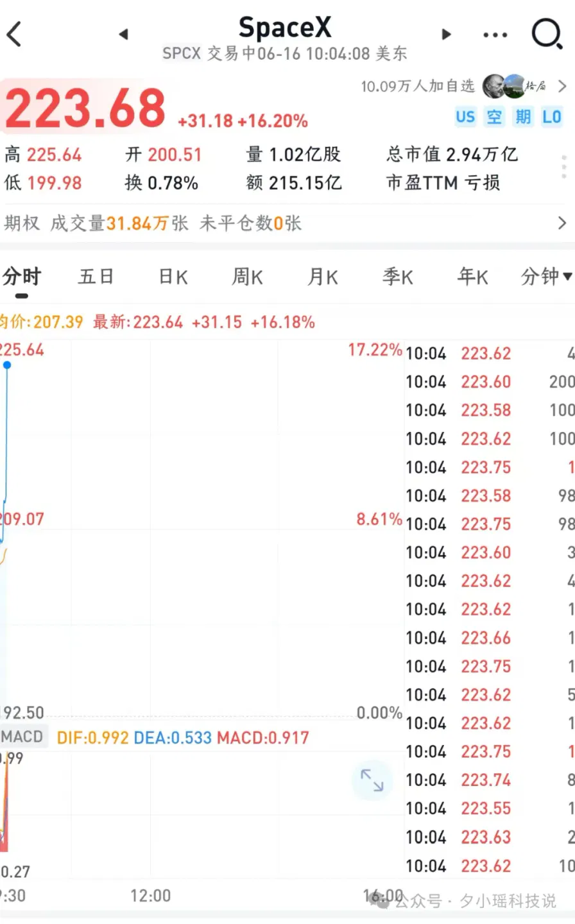Tap the 223.74 trade tick row
Image resolution: width=575 pixels, height=924 pixels.
click(x=490, y=780)
